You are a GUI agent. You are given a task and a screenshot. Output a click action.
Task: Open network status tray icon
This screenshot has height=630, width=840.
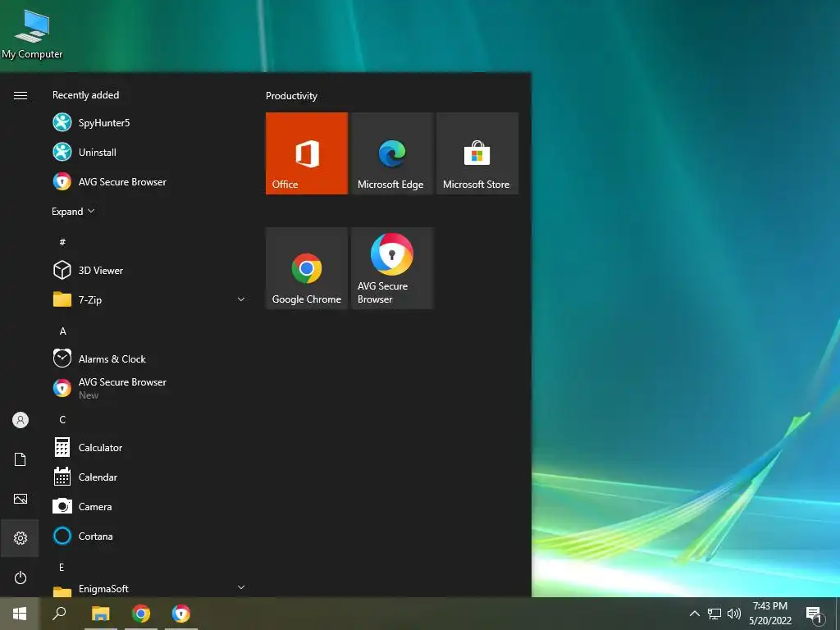point(714,614)
